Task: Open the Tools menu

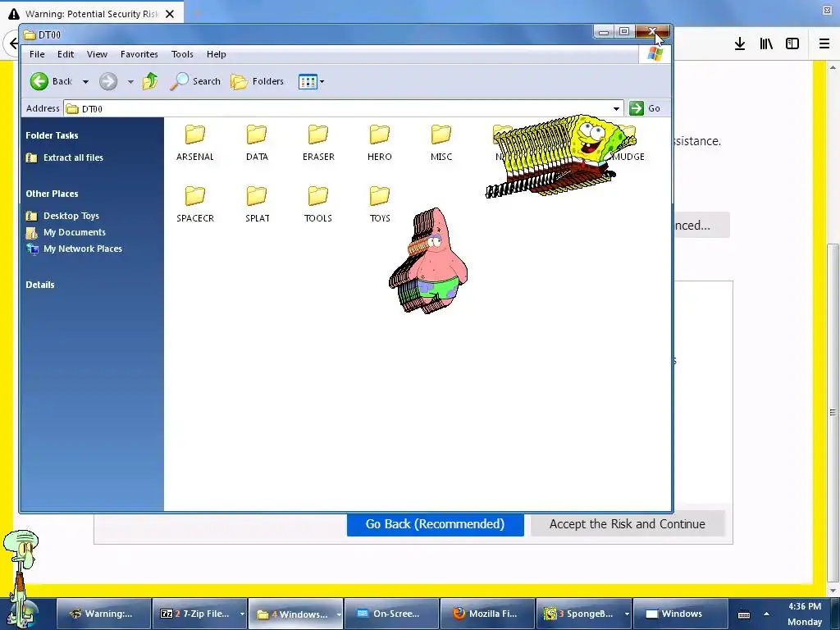Action: point(182,54)
